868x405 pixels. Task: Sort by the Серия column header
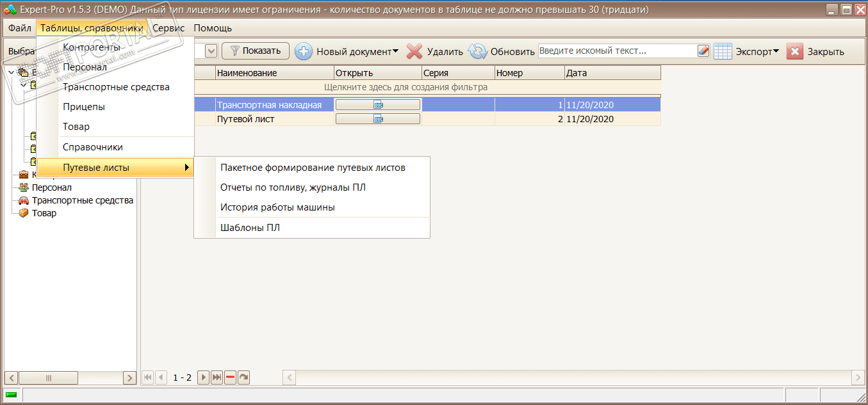pos(458,73)
